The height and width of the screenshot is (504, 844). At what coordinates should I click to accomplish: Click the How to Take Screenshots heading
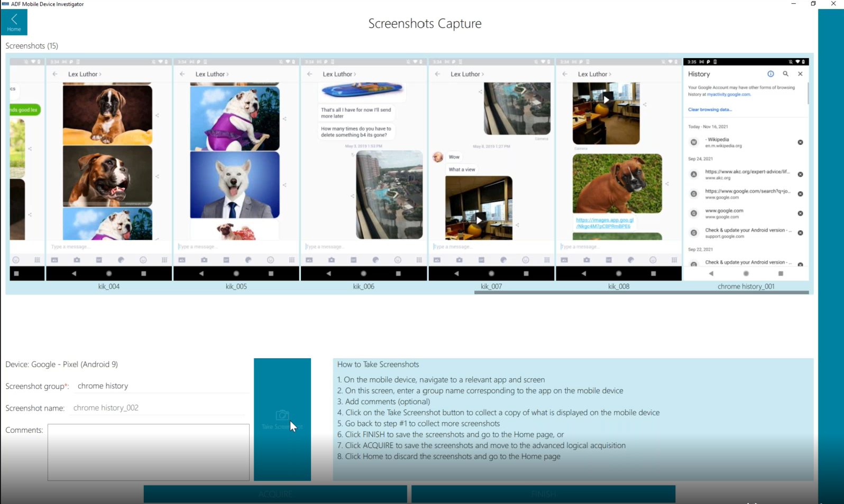point(378,365)
